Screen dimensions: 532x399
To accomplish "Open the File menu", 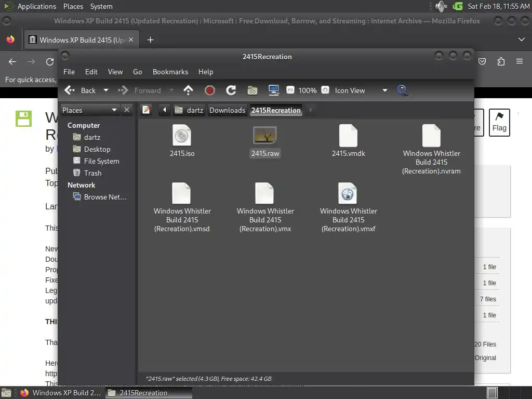I will pyautogui.click(x=69, y=72).
